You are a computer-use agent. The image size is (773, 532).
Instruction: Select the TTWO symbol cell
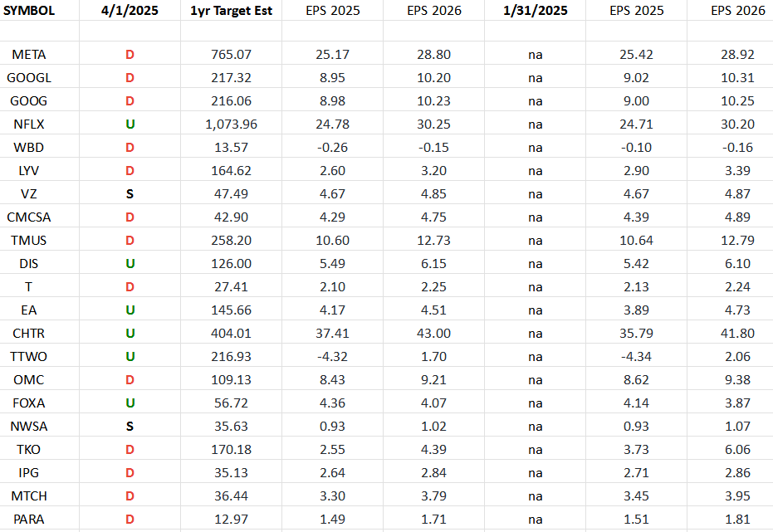(28, 356)
